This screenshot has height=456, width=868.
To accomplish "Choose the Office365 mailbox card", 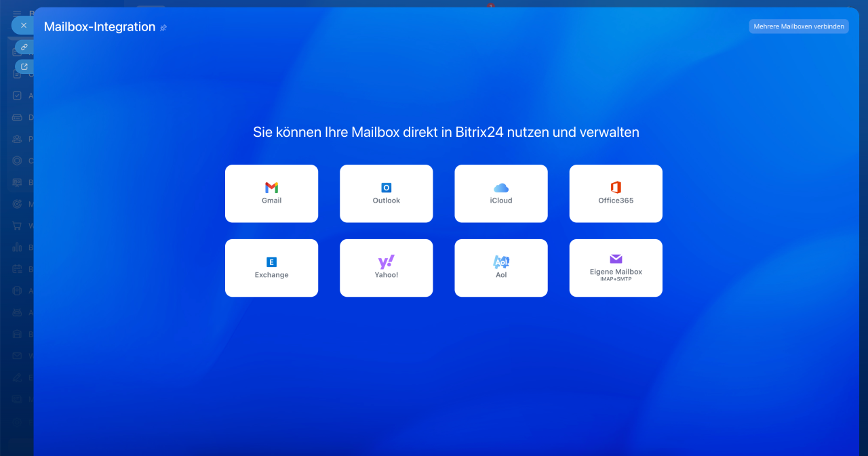I will pyautogui.click(x=616, y=194).
